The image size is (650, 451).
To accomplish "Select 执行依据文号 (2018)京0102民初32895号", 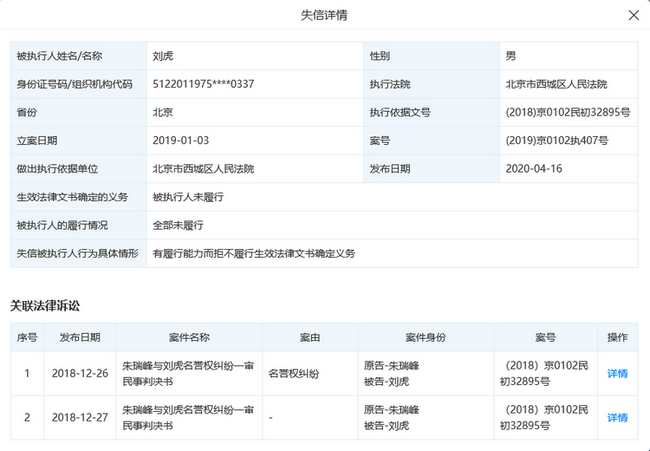I will pos(568,113).
